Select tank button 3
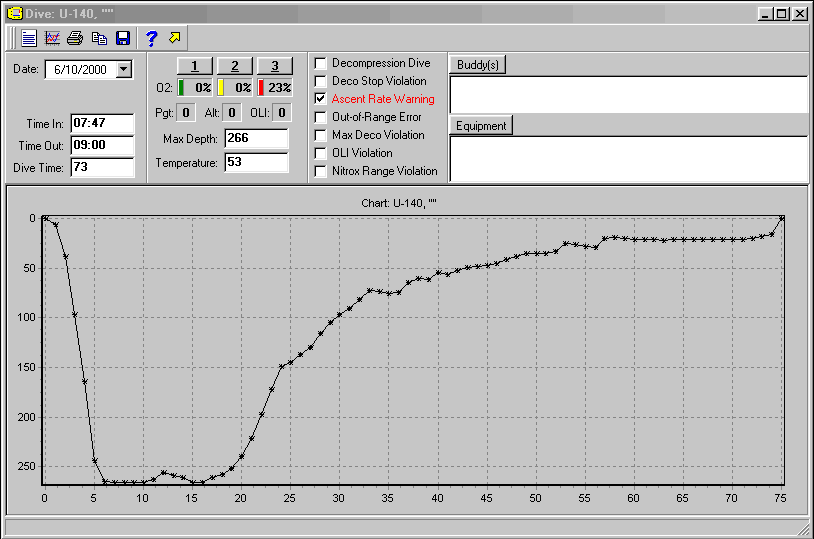Viewport: 814px width, 539px height. [x=274, y=66]
